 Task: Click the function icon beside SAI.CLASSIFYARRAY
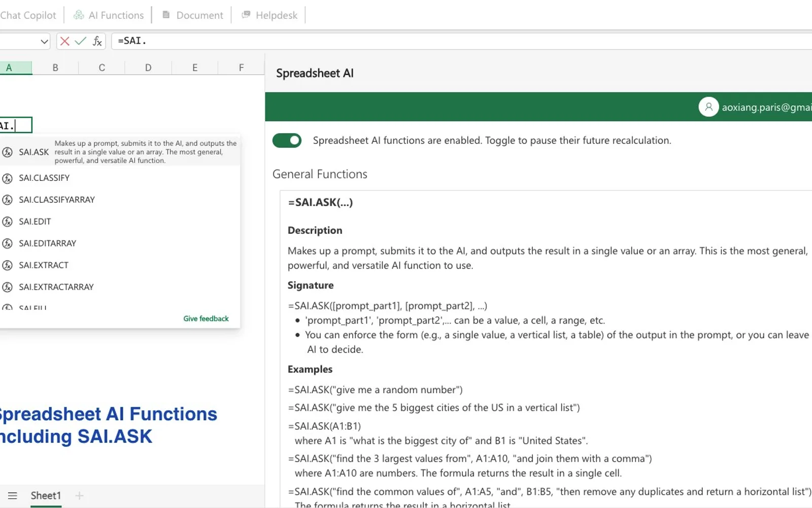click(x=8, y=200)
